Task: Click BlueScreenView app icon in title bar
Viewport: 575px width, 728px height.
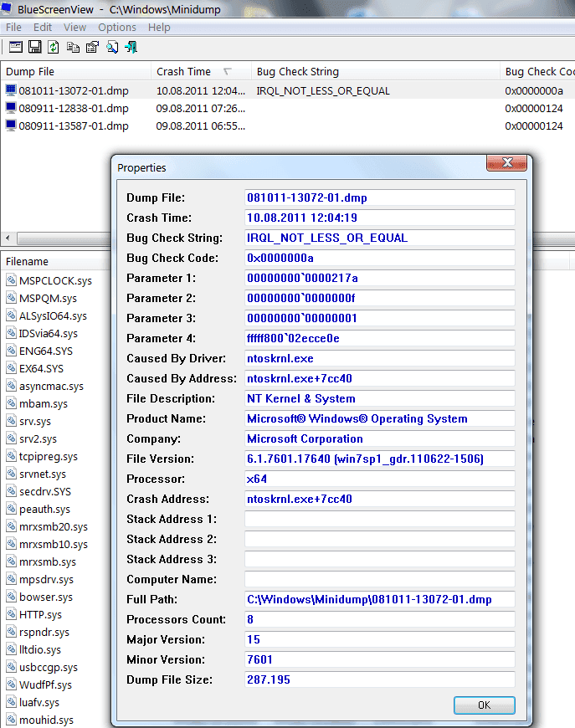Action: [7, 8]
